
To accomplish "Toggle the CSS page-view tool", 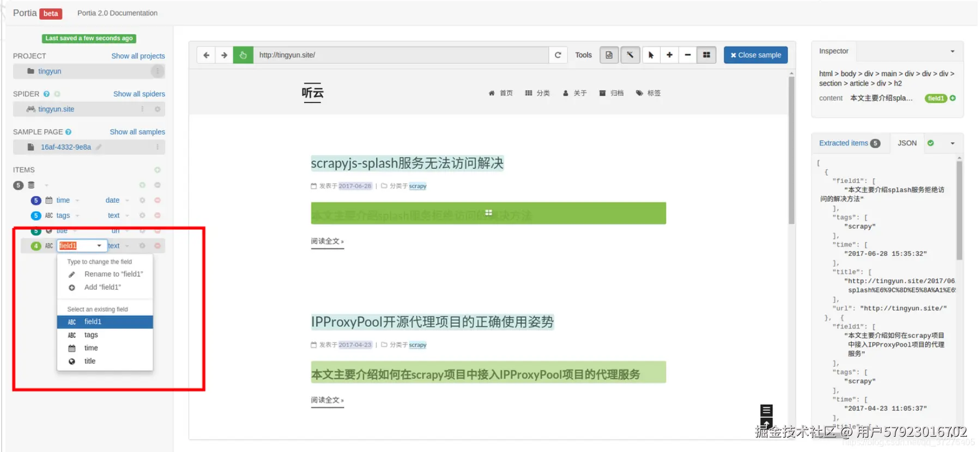I will click(609, 55).
